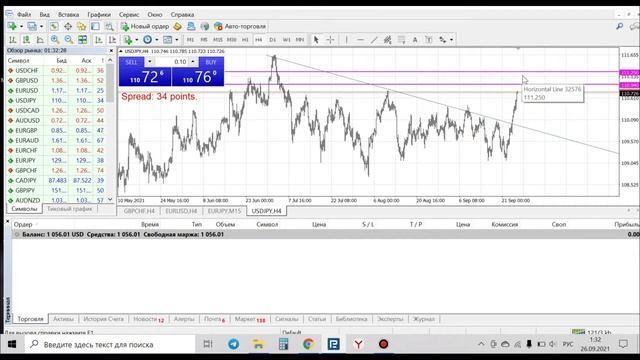This screenshot has height=360, width=640.
Task: Toggle the Terminal panel icon
Action: [x=95, y=26]
